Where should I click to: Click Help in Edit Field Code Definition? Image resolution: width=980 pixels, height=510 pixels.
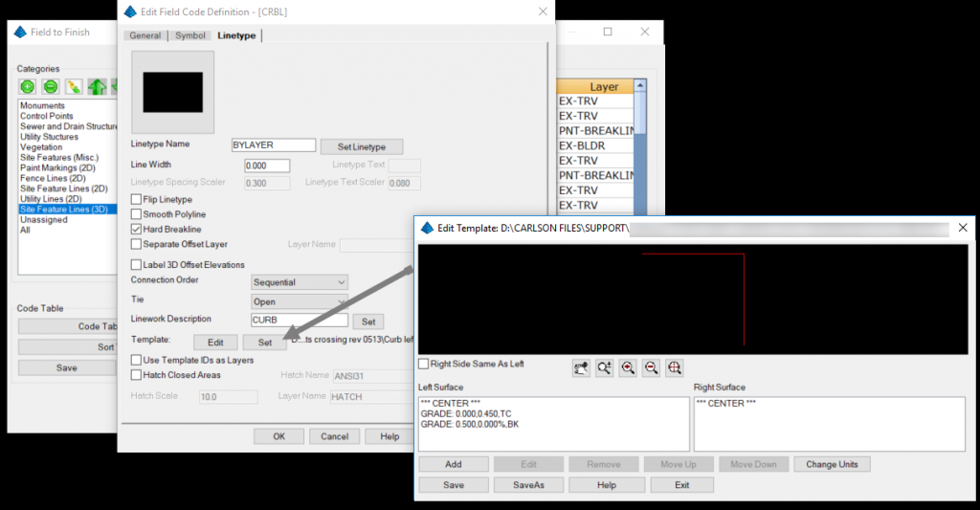click(390, 436)
